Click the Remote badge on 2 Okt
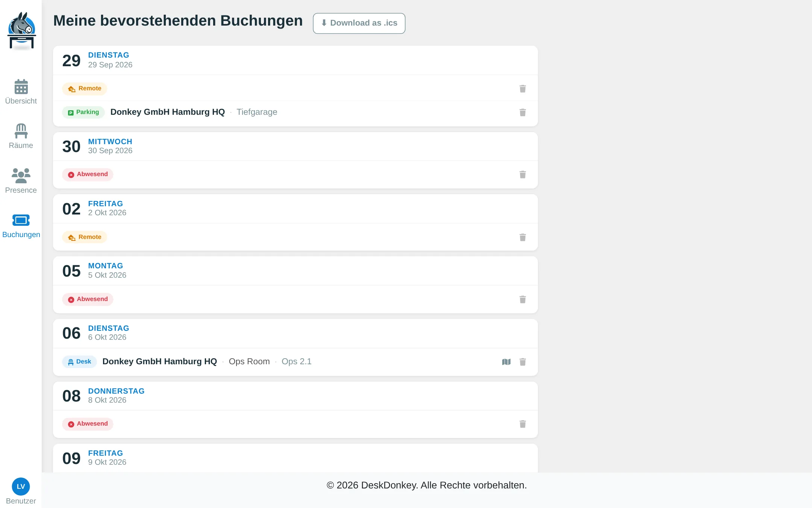812x508 pixels. pos(85,237)
